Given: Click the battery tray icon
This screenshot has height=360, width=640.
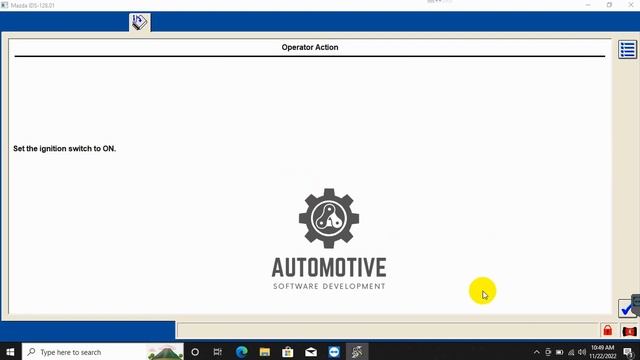Looking at the screenshot, I should click(560, 352).
